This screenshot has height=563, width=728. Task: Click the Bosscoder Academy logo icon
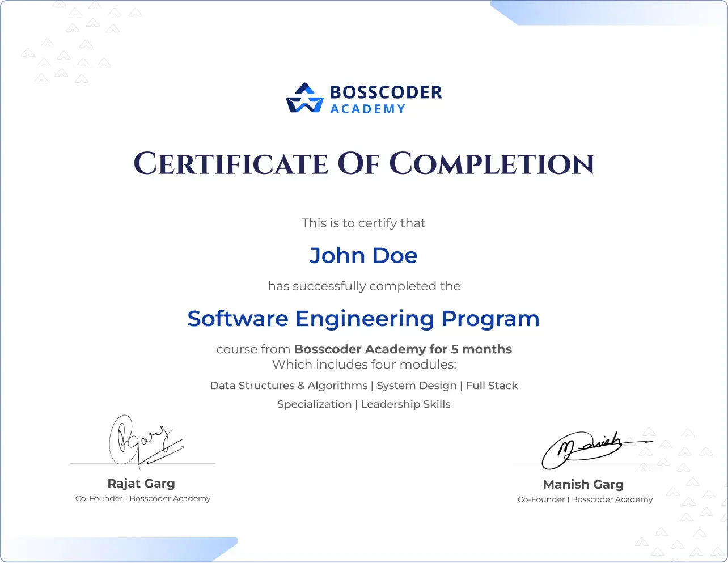(x=304, y=98)
